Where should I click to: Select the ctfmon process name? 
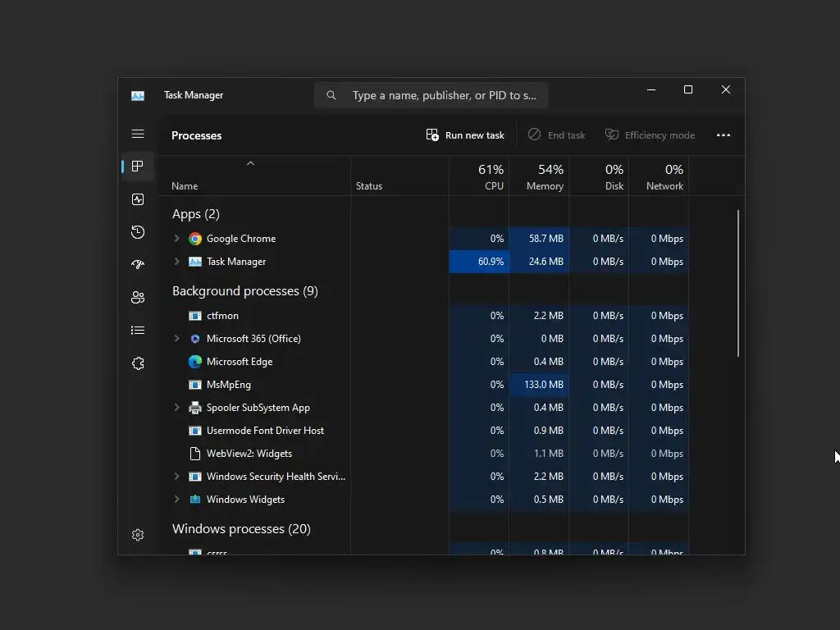(x=223, y=316)
